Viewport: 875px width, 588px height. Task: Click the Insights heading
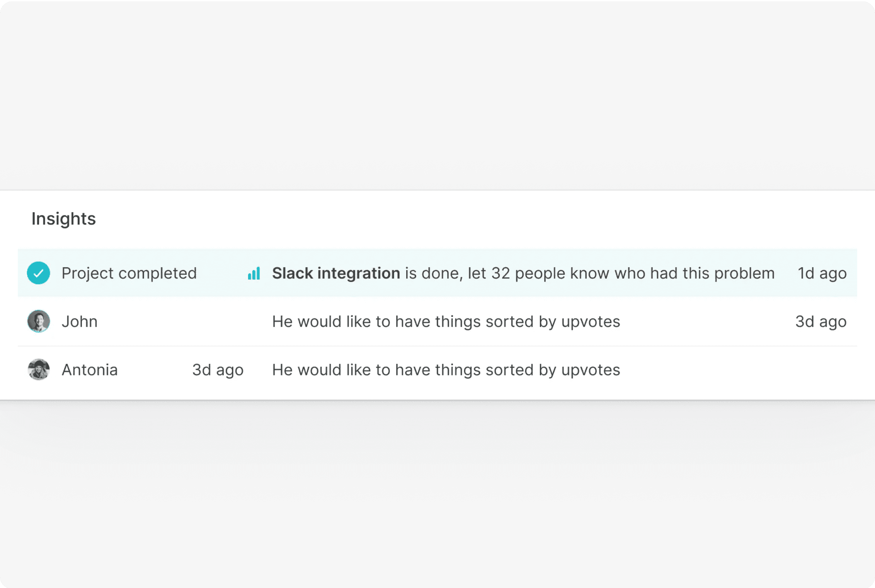(63, 219)
